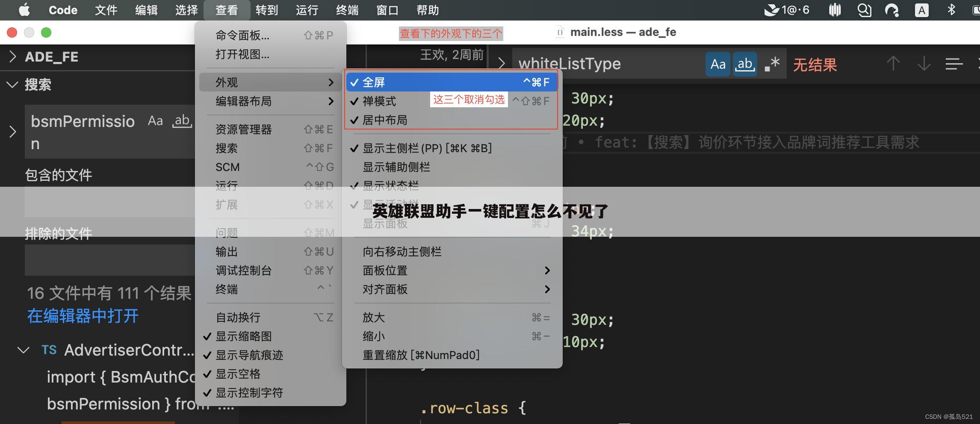Select 放大 zoom in

pos(452,317)
